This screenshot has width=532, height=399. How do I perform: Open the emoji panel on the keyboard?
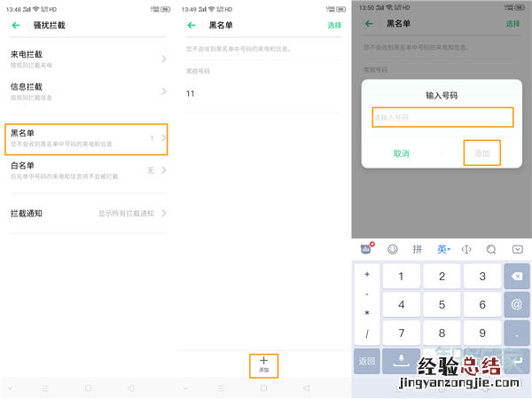point(393,249)
